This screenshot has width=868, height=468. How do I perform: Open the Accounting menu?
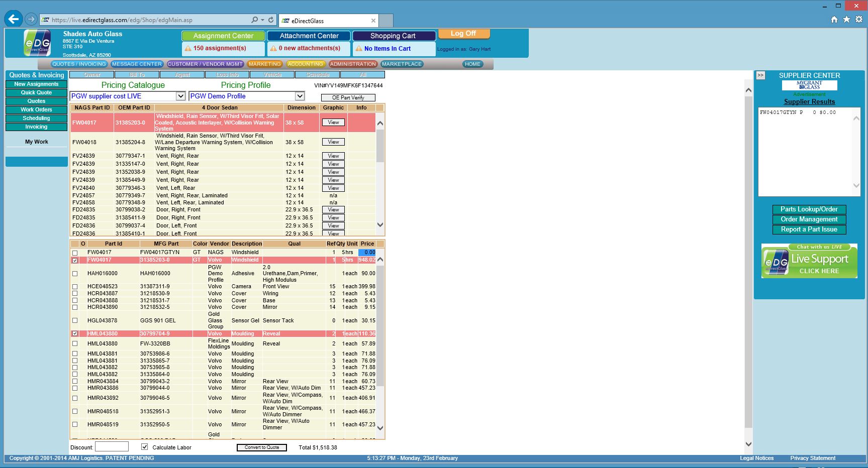pos(306,64)
